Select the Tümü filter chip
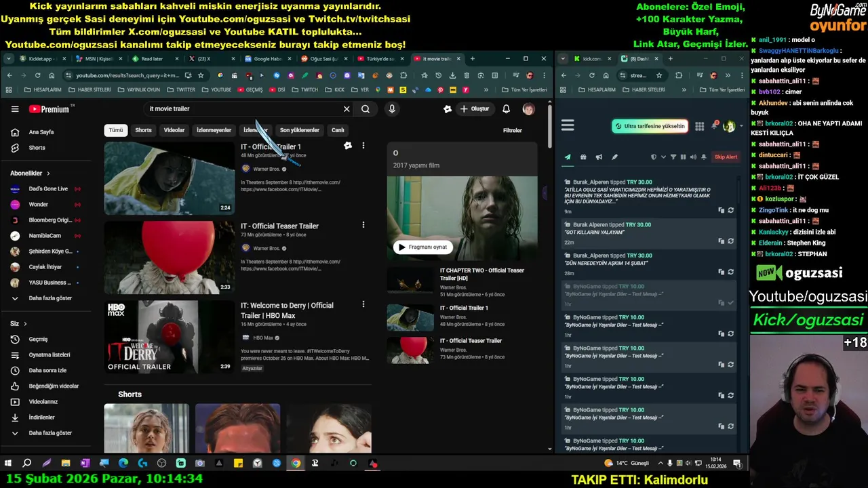The height and width of the screenshot is (488, 868). click(x=116, y=130)
